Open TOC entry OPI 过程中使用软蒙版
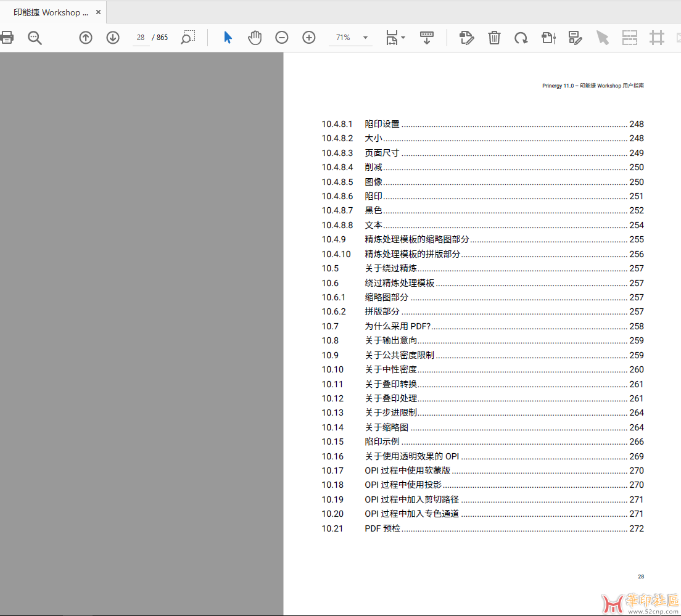This screenshot has height=616, width=681. point(482,470)
